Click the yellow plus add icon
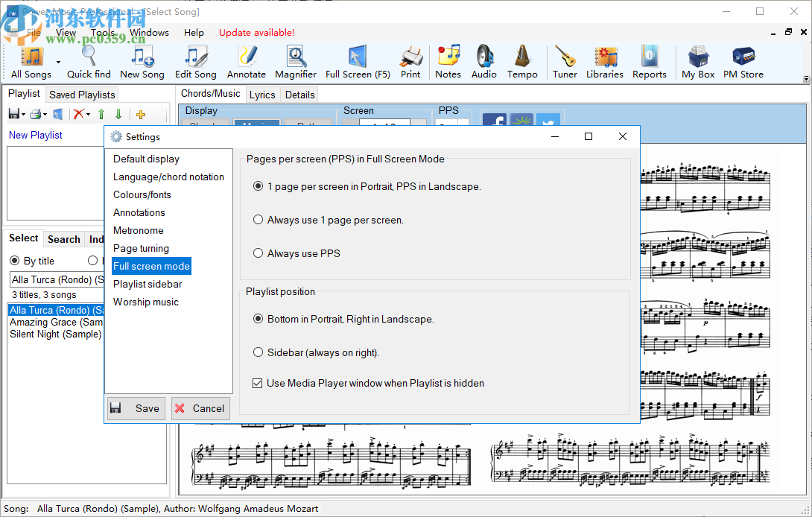Screen dimensions: 812x517 point(141,114)
